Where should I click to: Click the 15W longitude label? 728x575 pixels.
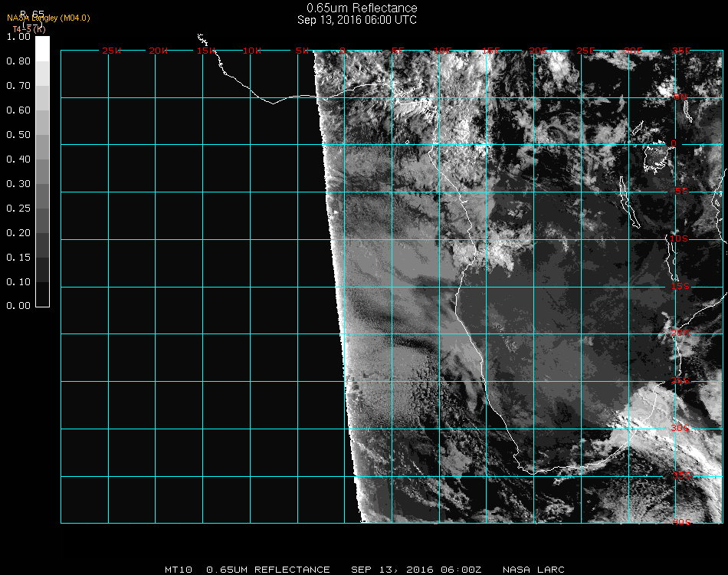pyautogui.click(x=205, y=51)
